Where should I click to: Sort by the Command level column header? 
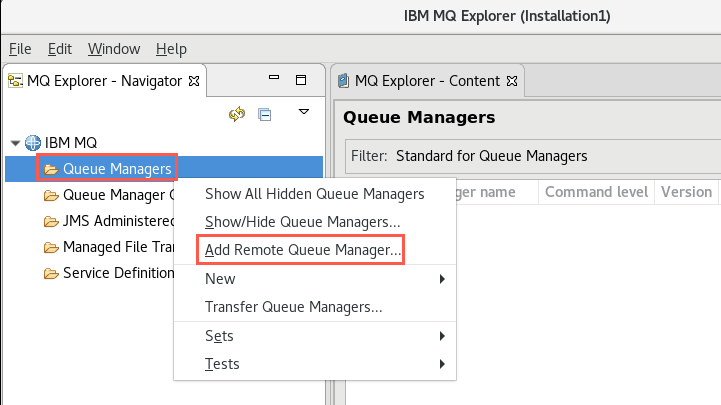[x=596, y=192]
